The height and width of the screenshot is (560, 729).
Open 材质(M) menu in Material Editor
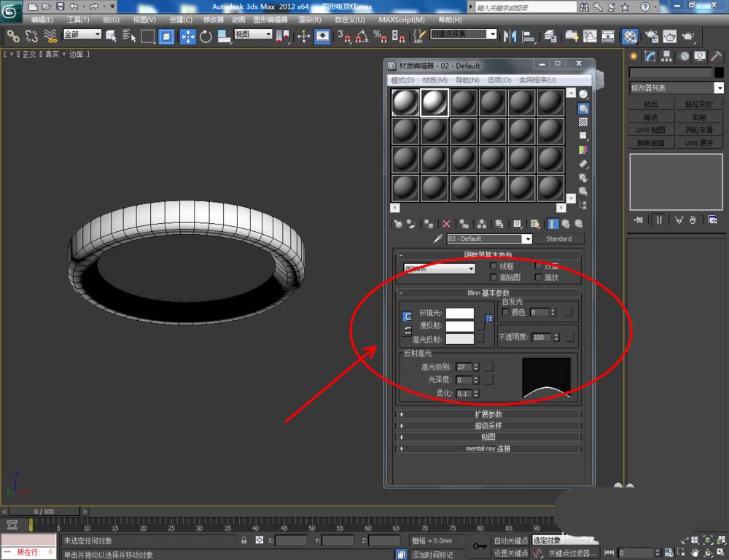pos(434,80)
